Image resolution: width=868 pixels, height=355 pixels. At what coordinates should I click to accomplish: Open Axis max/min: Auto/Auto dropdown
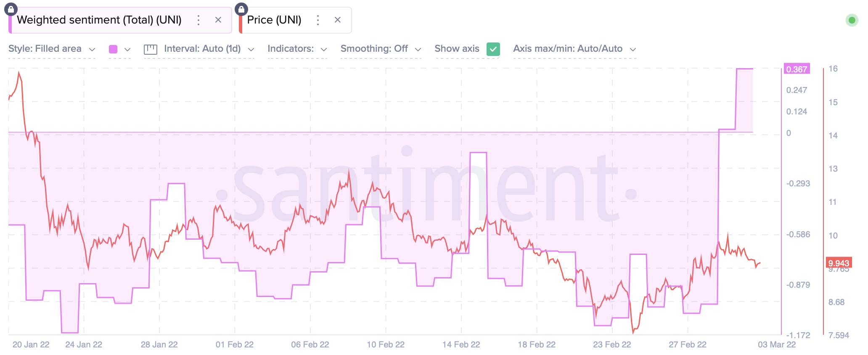click(575, 49)
